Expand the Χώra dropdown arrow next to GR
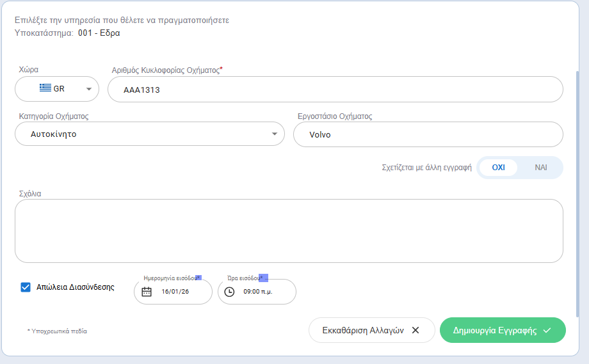589x364 pixels. (x=88, y=90)
